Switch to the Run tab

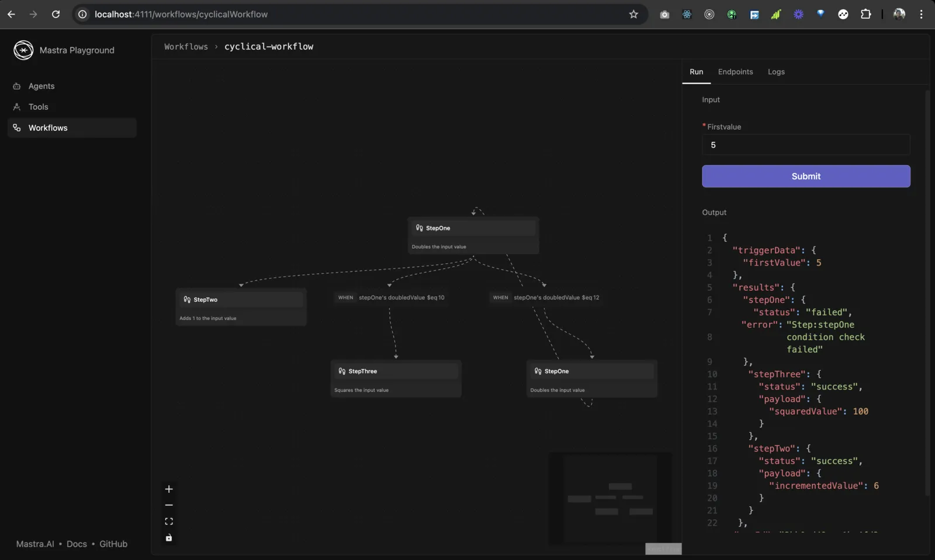tap(696, 72)
